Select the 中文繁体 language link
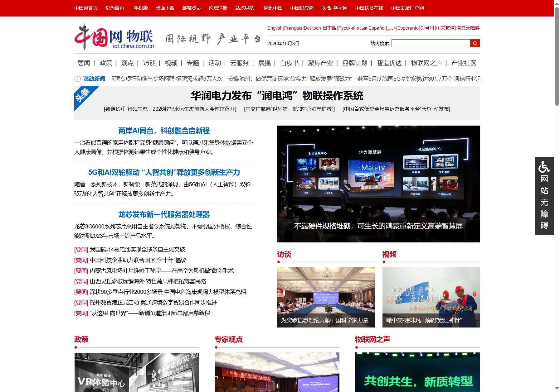This screenshot has width=560, height=392. [445, 28]
